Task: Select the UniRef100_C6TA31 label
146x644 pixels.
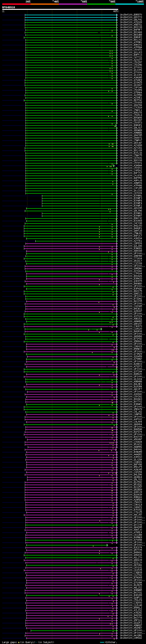Action: tap(131, 158)
